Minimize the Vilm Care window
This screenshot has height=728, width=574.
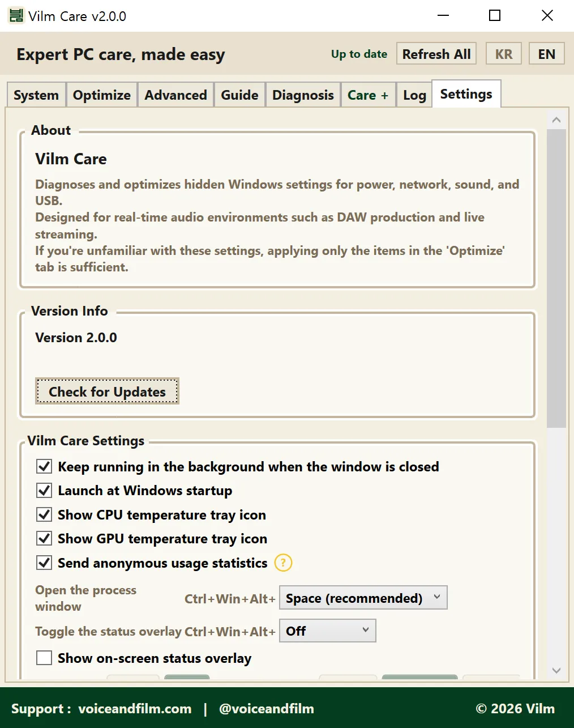click(x=443, y=15)
